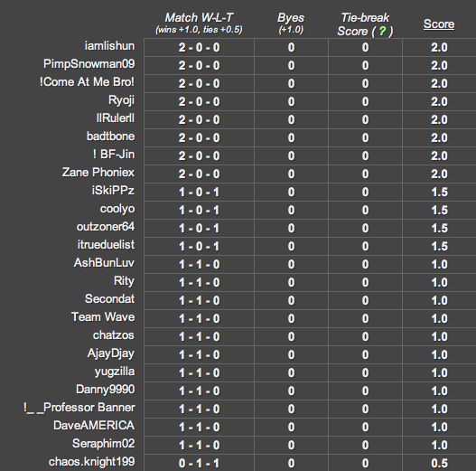476x471 pixels.
Task: Click the Tie-break value for itrueduelist
Action: 365,247
